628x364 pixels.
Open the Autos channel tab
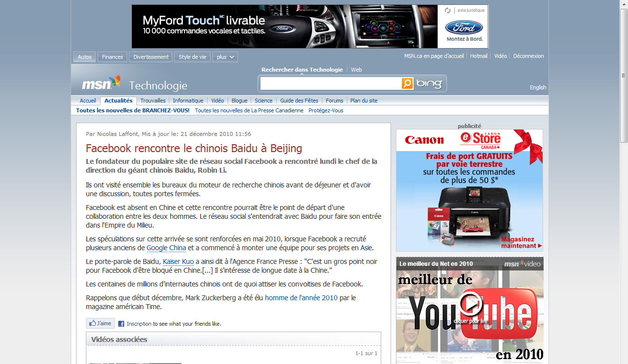point(84,57)
